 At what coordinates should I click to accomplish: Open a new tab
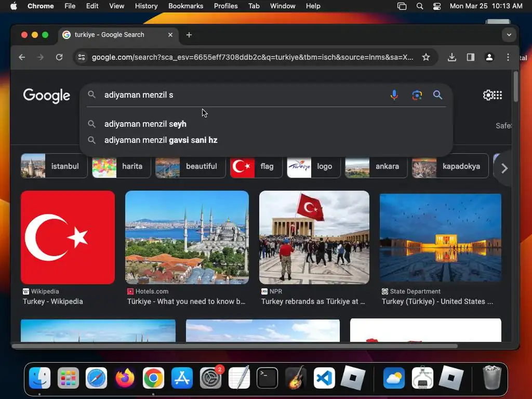click(189, 35)
